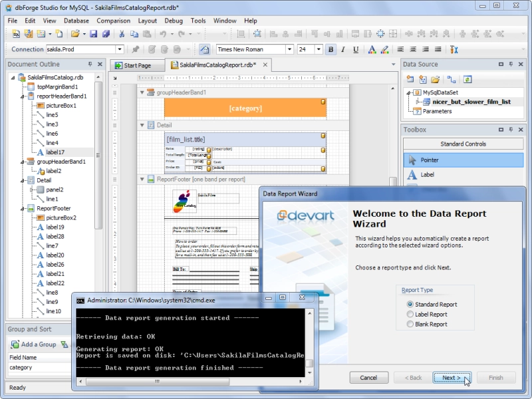Click the Underline formatting icon
532x399 pixels.
pyautogui.click(x=356, y=49)
